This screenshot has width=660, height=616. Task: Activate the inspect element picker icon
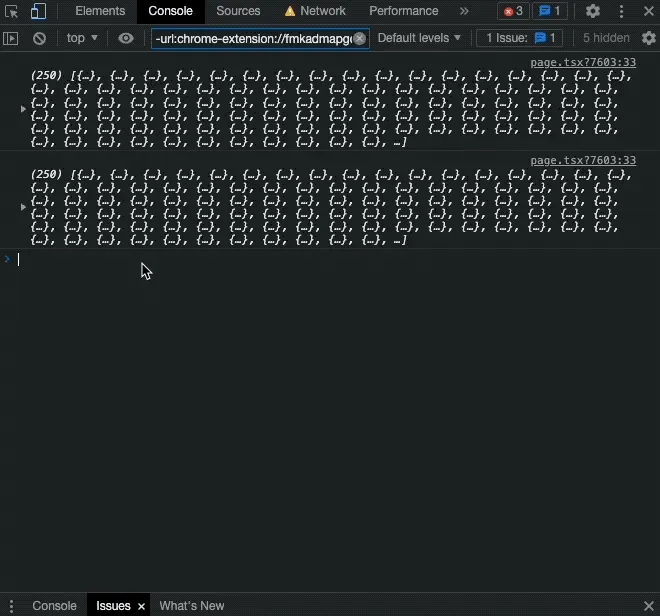click(11, 11)
